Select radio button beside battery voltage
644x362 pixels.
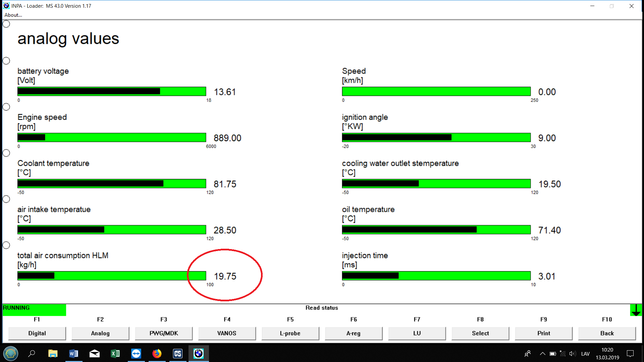coord(6,61)
